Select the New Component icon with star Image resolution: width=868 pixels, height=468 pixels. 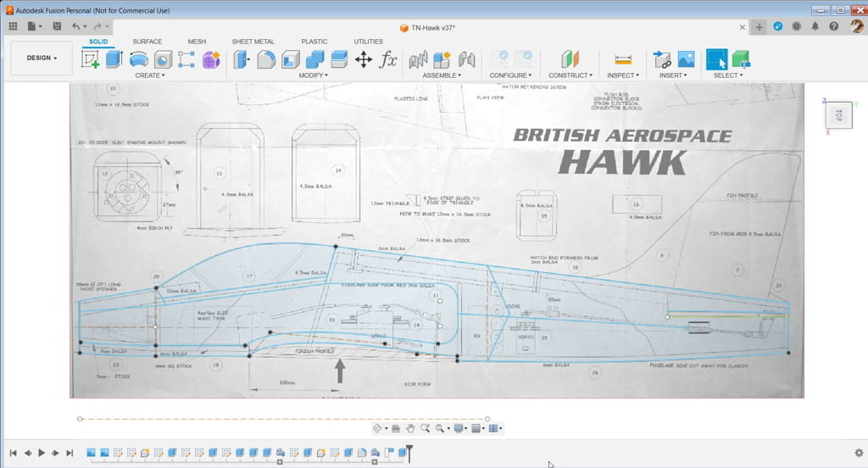442,59
